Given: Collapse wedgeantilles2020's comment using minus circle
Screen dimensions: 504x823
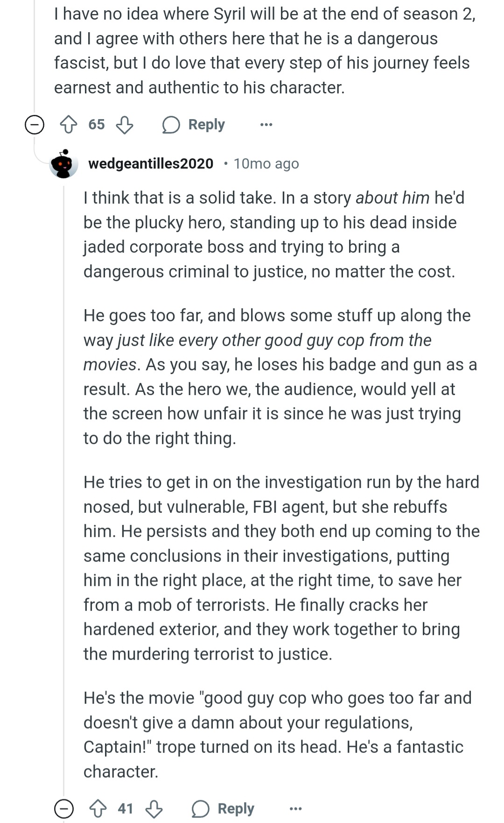Looking at the screenshot, I should [x=64, y=809].
